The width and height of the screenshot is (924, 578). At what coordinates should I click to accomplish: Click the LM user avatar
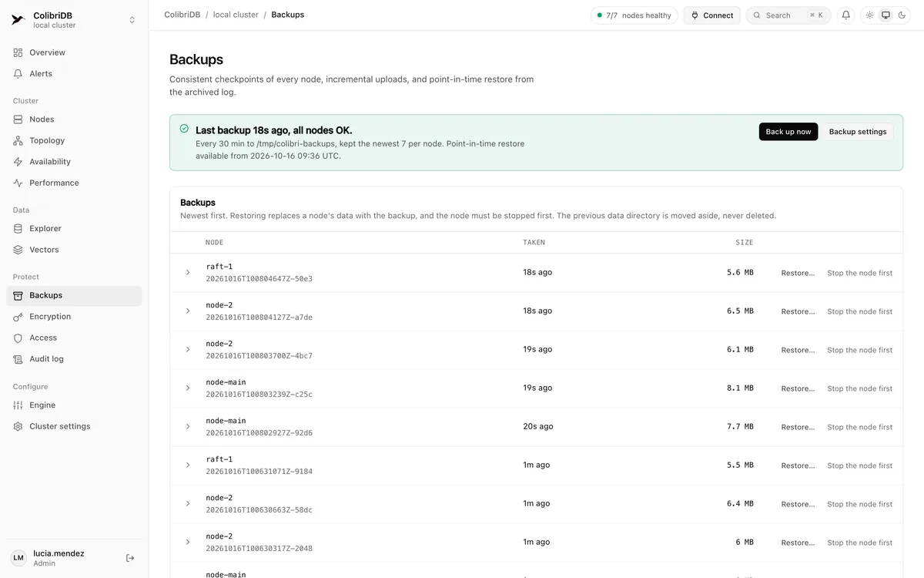click(x=18, y=558)
